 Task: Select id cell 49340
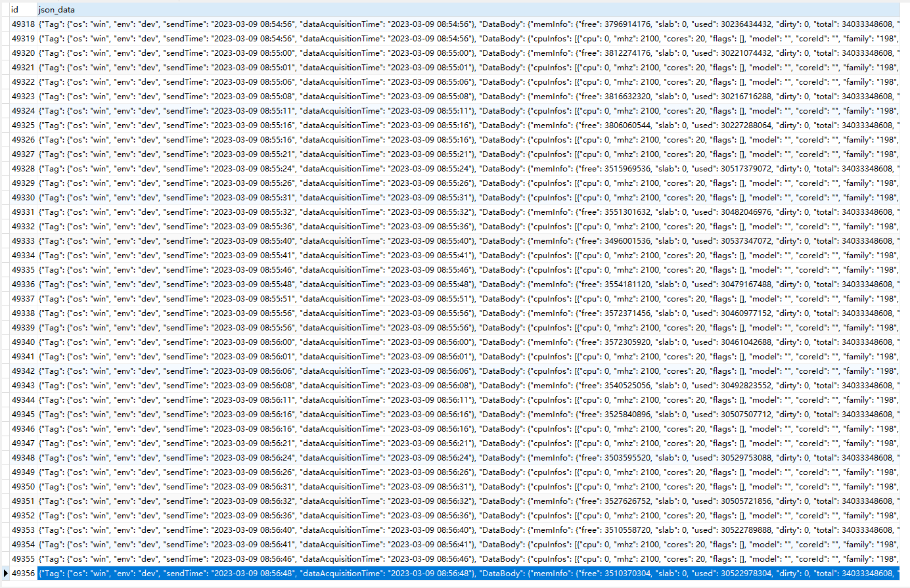click(x=23, y=342)
